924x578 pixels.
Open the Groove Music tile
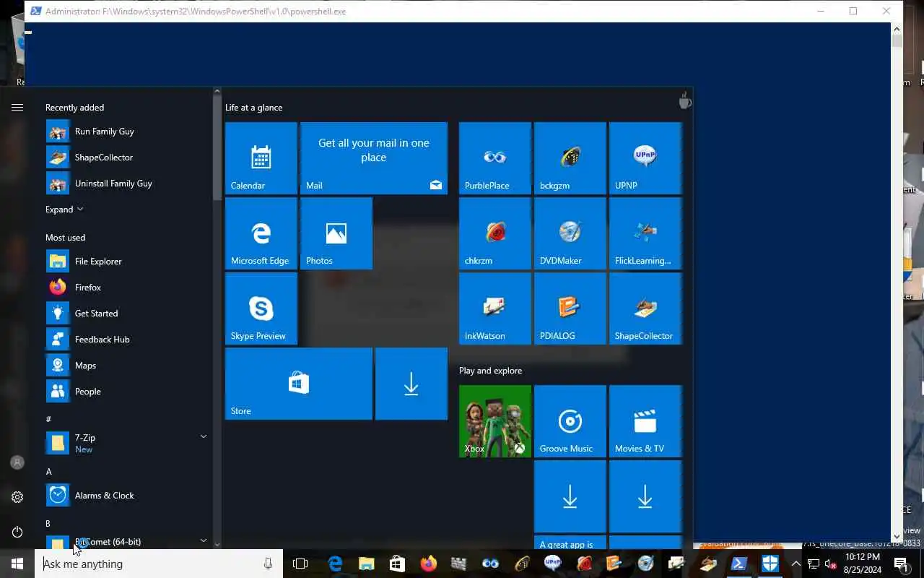pyautogui.click(x=570, y=421)
